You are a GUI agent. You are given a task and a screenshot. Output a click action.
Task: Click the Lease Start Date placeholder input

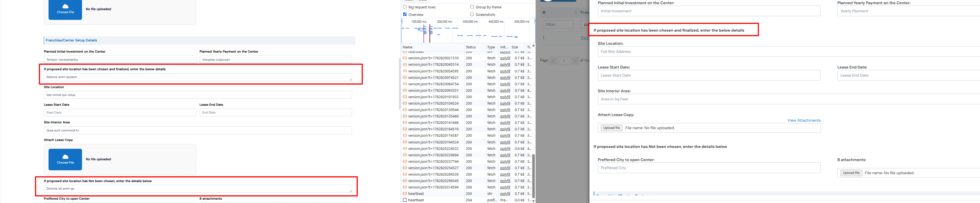click(x=709, y=75)
